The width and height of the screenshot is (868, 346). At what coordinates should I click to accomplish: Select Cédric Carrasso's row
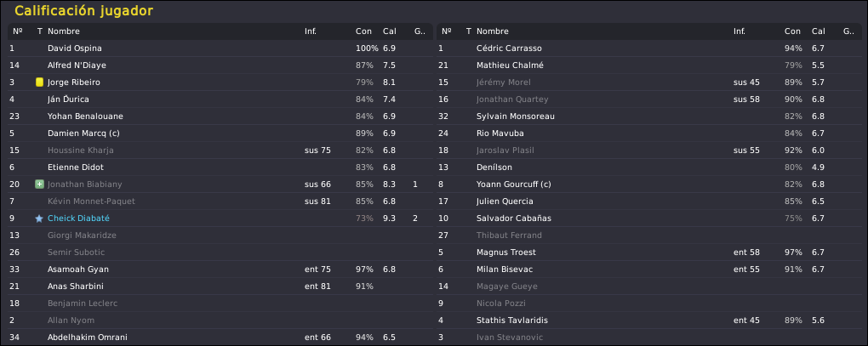(648, 48)
